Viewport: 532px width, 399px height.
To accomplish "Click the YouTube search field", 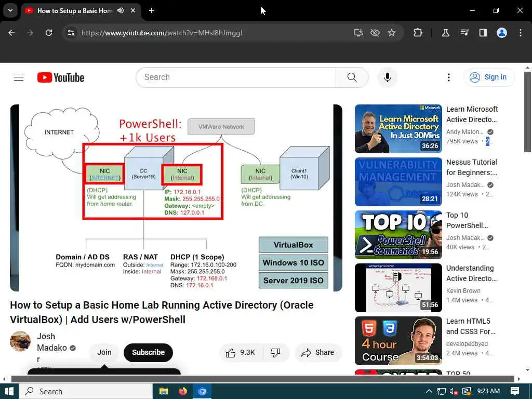I will pyautogui.click(x=236, y=77).
